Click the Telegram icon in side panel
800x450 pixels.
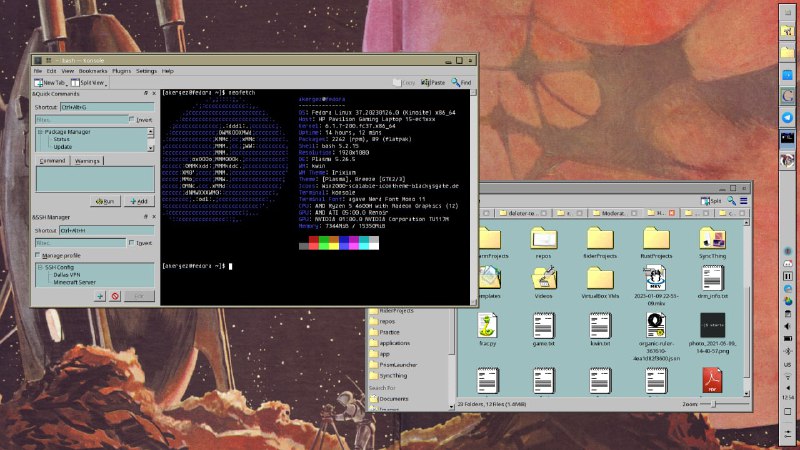[x=787, y=118]
